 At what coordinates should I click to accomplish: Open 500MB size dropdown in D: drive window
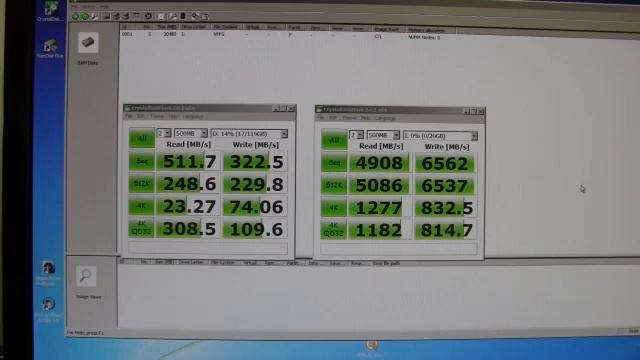191,133
